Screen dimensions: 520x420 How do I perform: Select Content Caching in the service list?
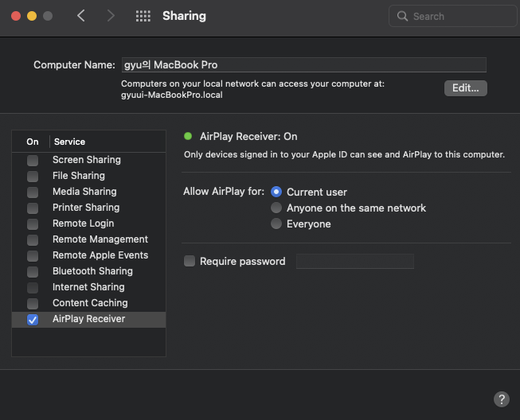(89, 303)
